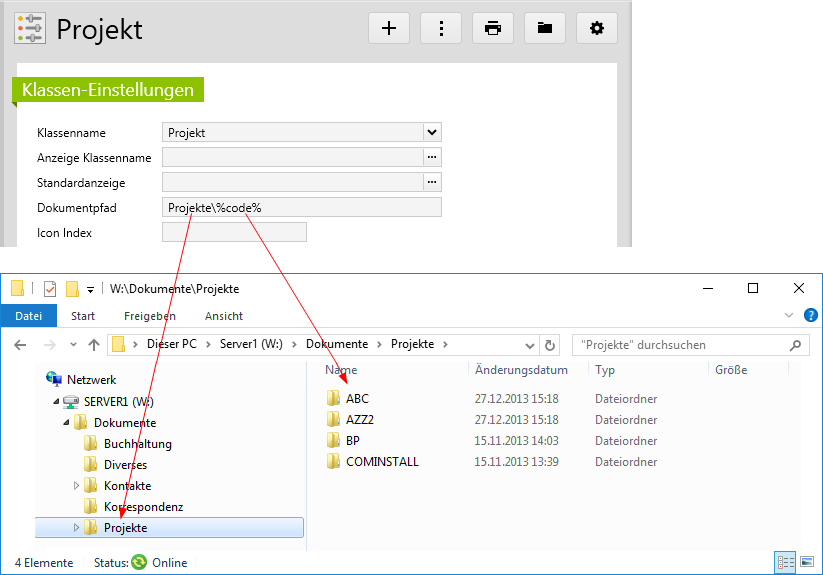Go up one folder level in Explorer
The height and width of the screenshot is (575, 823).
point(94,345)
